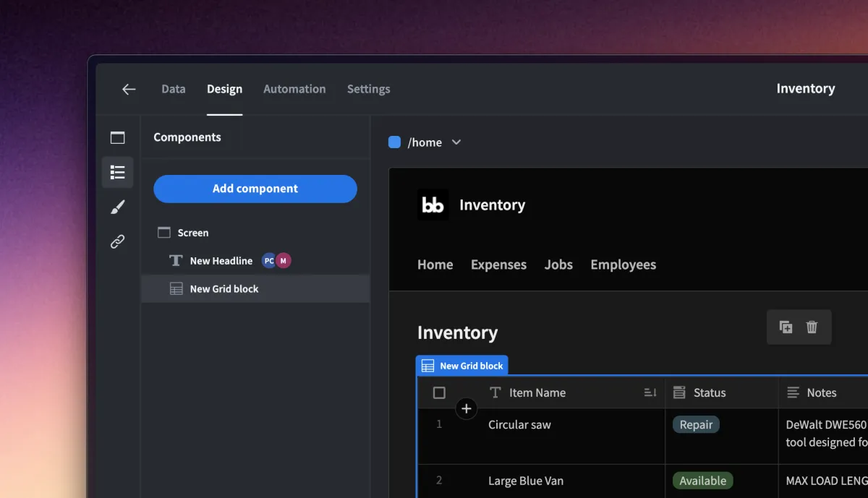Click the Add component button

(255, 189)
